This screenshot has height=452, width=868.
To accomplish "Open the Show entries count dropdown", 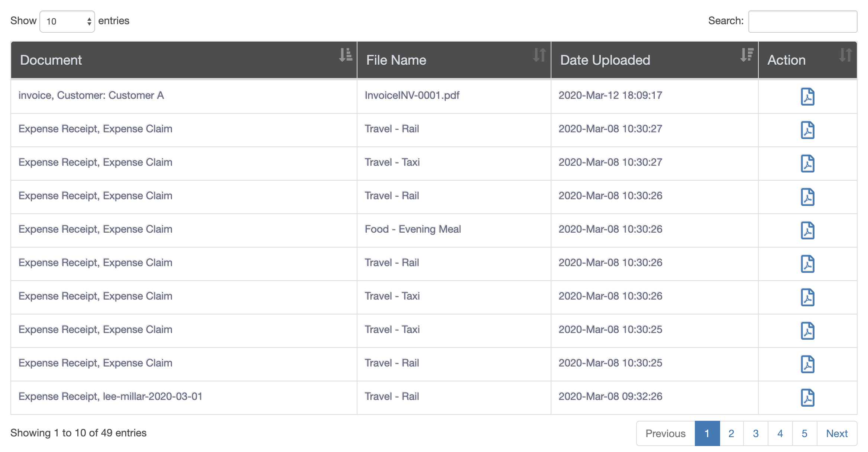I will coord(67,22).
